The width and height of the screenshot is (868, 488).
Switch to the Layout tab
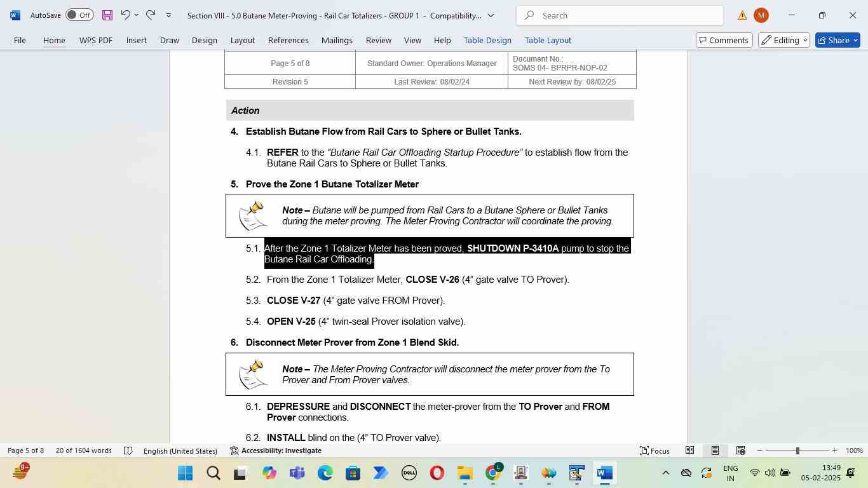click(x=242, y=40)
